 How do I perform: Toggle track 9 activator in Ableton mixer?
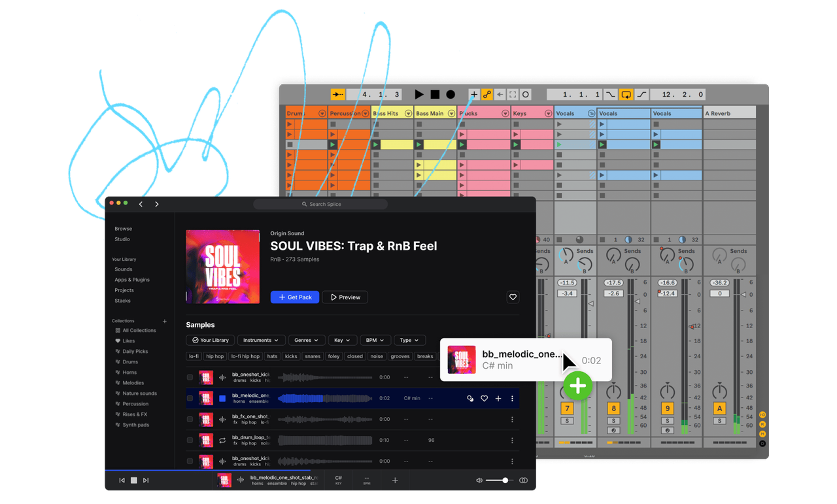pos(667,409)
